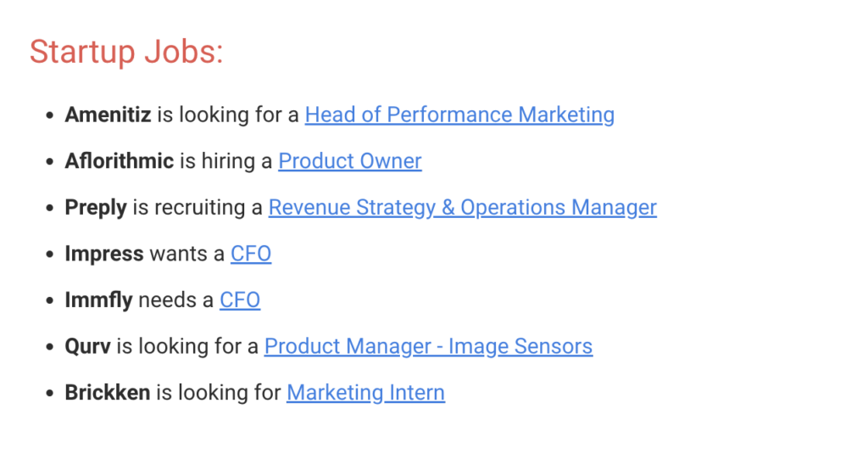Click the bold Impress company name

(104, 254)
